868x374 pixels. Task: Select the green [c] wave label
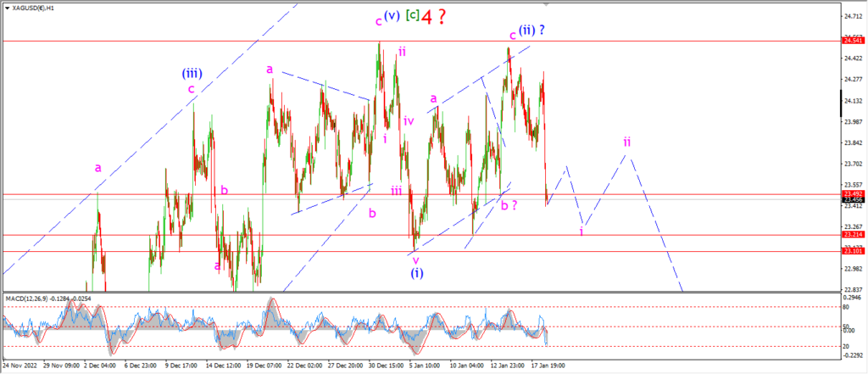pyautogui.click(x=413, y=15)
